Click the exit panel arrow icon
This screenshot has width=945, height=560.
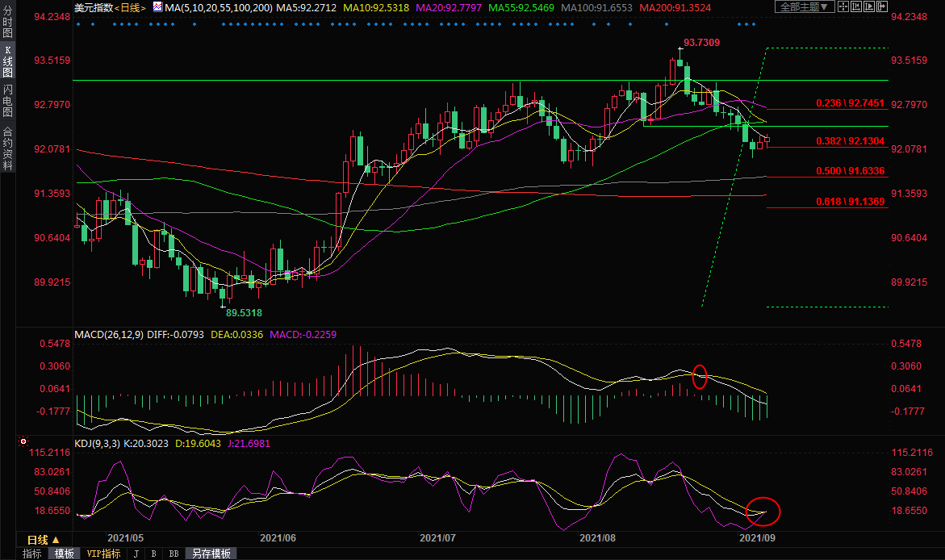(x=882, y=6)
